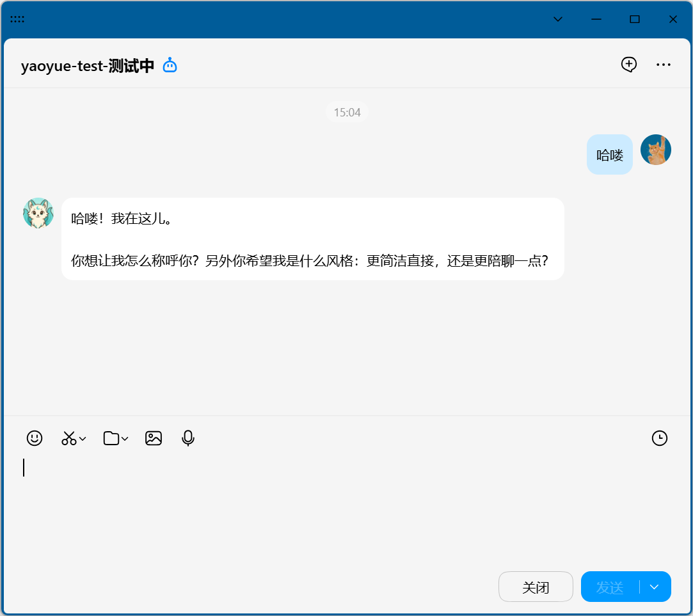693x616 pixels.
Task: Start voice input with microphone icon
Action: [187, 438]
